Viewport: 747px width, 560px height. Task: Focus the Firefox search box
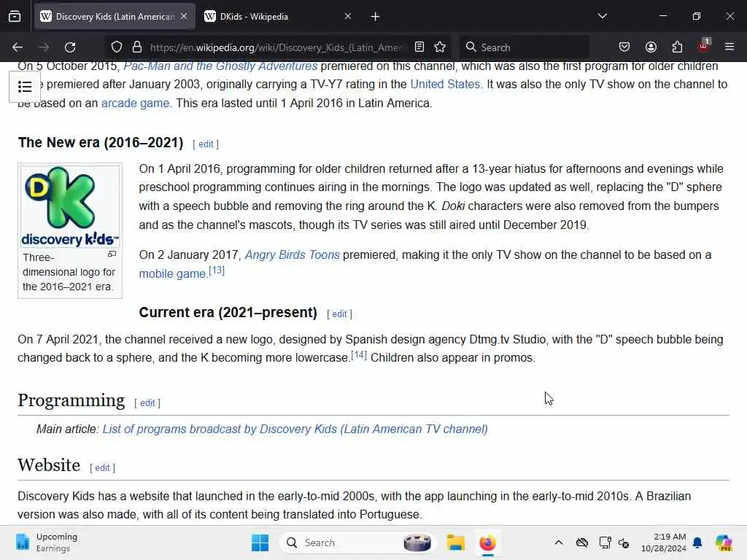coord(524,47)
